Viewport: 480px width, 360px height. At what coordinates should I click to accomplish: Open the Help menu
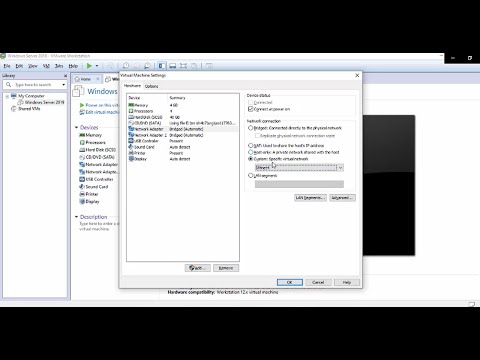point(73,66)
